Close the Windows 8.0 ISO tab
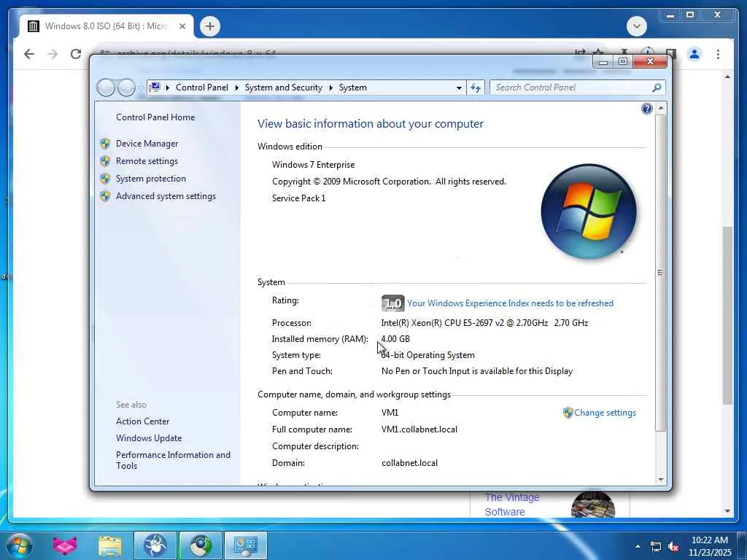 tap(182, 26)
